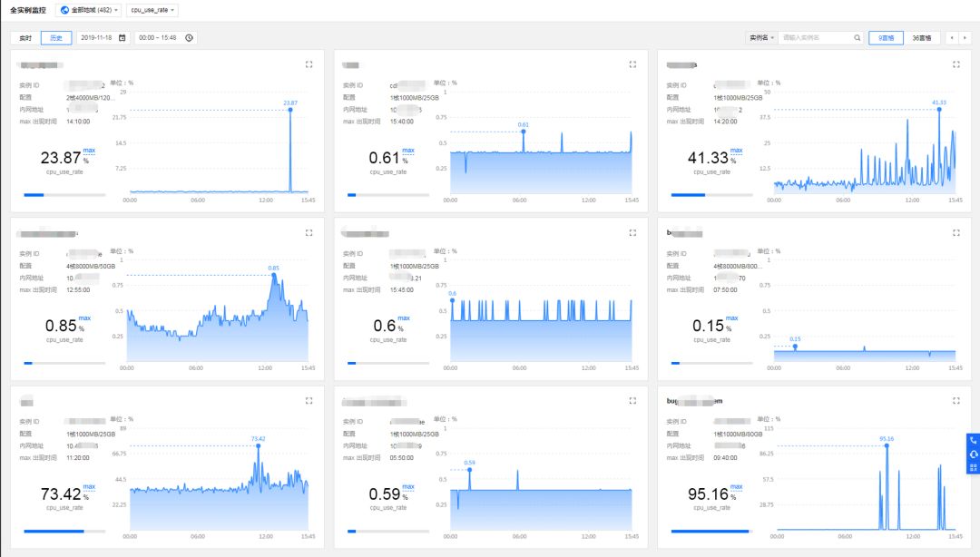Click the usage progress bar under 95.16%
980x557 pixels.
click(x=712, y=532)
